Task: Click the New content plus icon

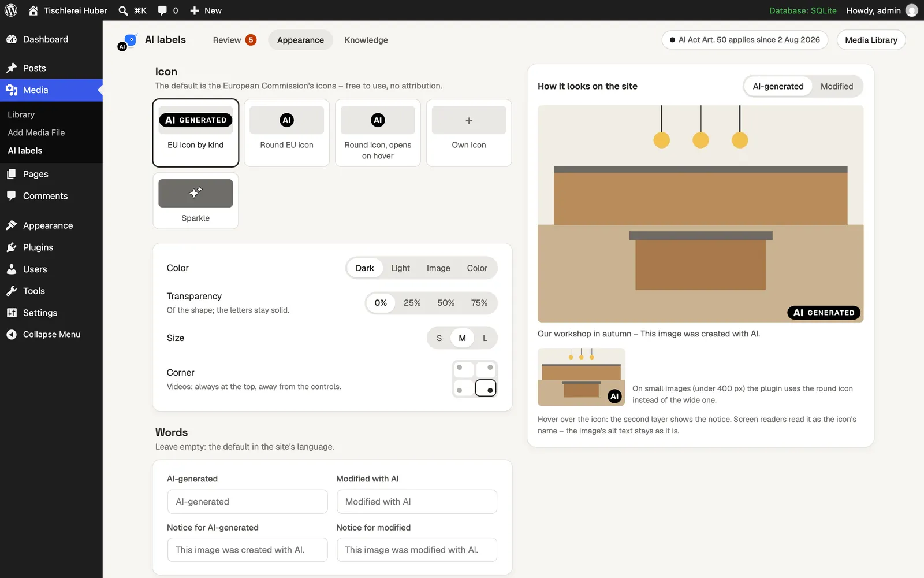Action: click(195, 10)
